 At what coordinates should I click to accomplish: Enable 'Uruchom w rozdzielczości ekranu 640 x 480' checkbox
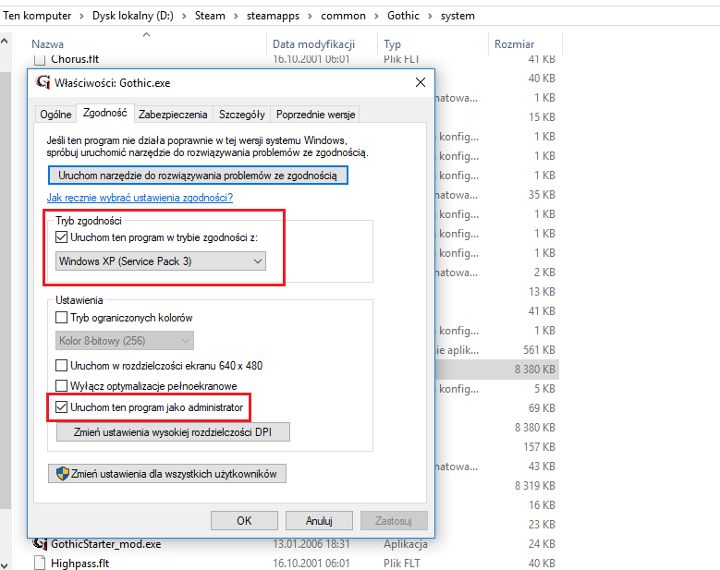pyautogui.click(x=61, y=365)
